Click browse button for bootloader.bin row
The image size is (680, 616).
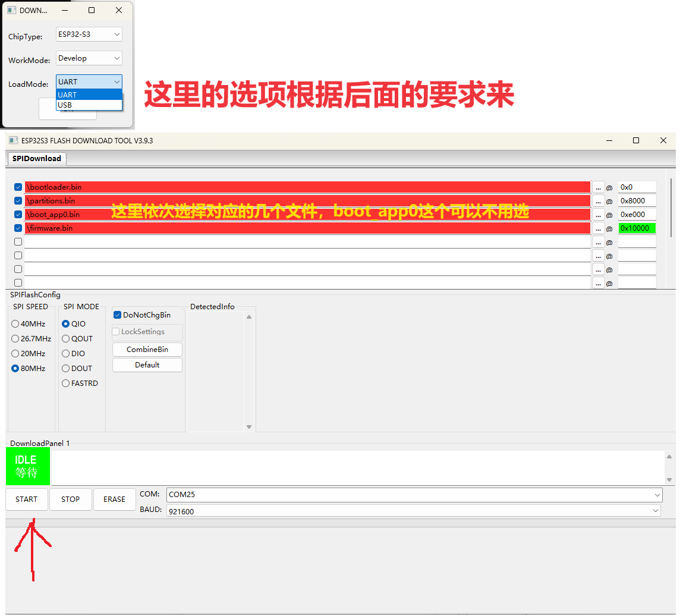[598, 187]
